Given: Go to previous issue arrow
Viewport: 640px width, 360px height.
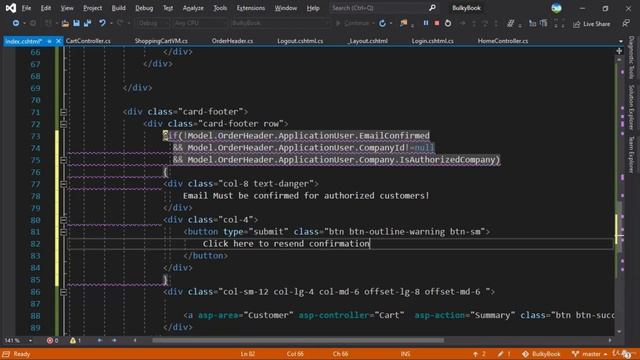Looking at the screenshot, I should (100, 340).
